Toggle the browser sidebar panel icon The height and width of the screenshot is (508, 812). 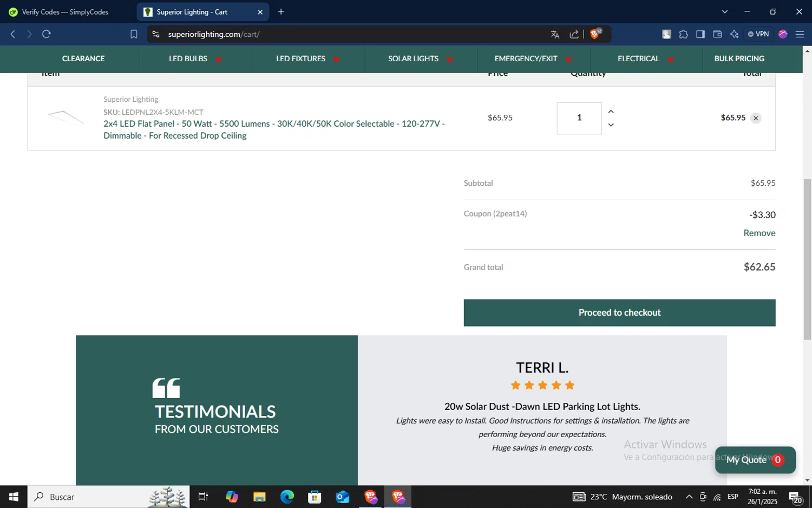(x=700, y=34)
